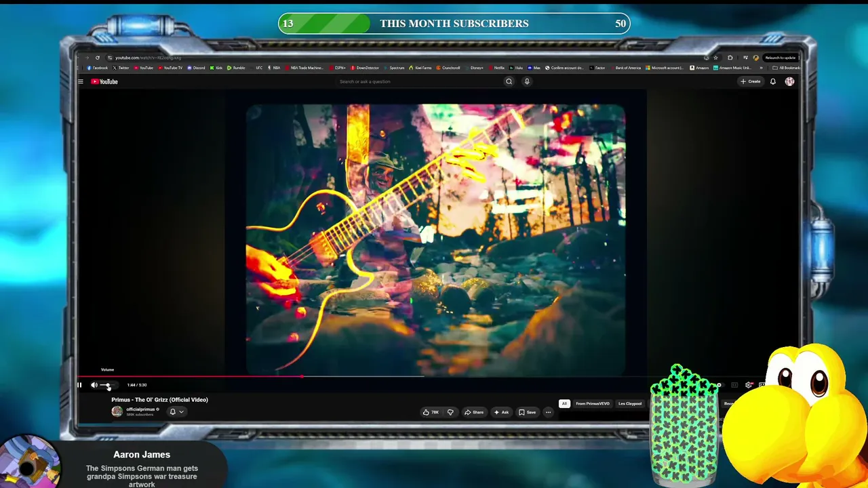Open the Amazon Music bookmark

pos(733,68)
